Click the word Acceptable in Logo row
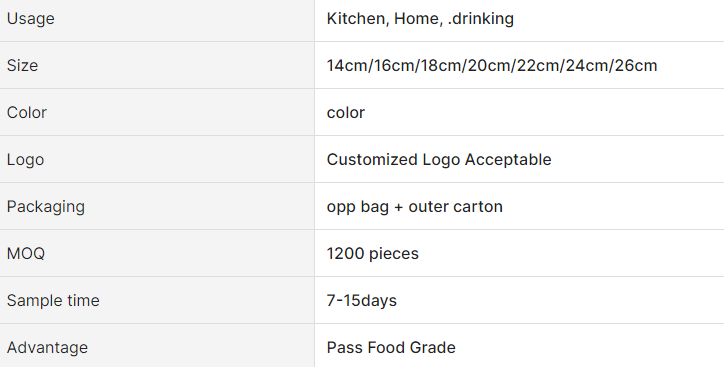The width and height of the screenshot is (724, 367). [508, 160]
